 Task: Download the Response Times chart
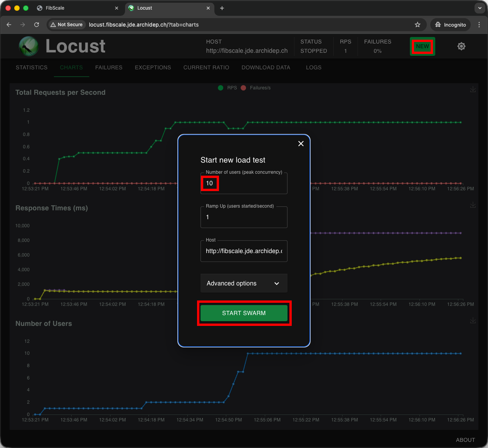click(473, 205)
